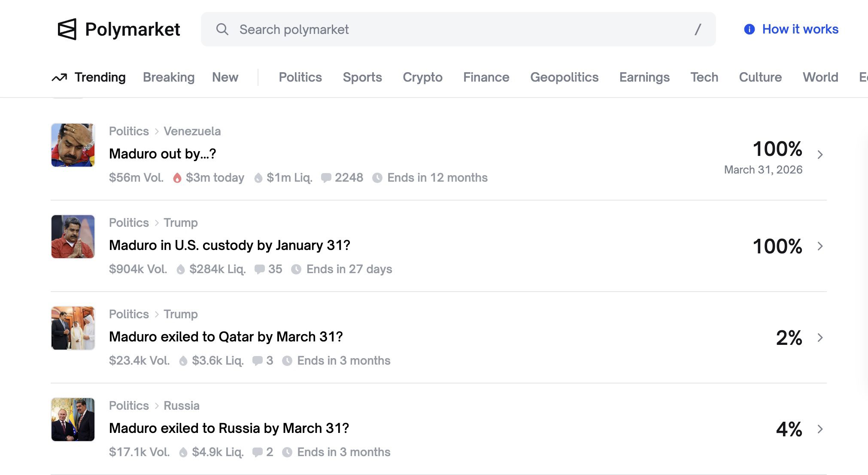Viewport: 868px width, 475px height.
Task: Click the March 31, 2026 date label
Action: [x=763, y=170]
